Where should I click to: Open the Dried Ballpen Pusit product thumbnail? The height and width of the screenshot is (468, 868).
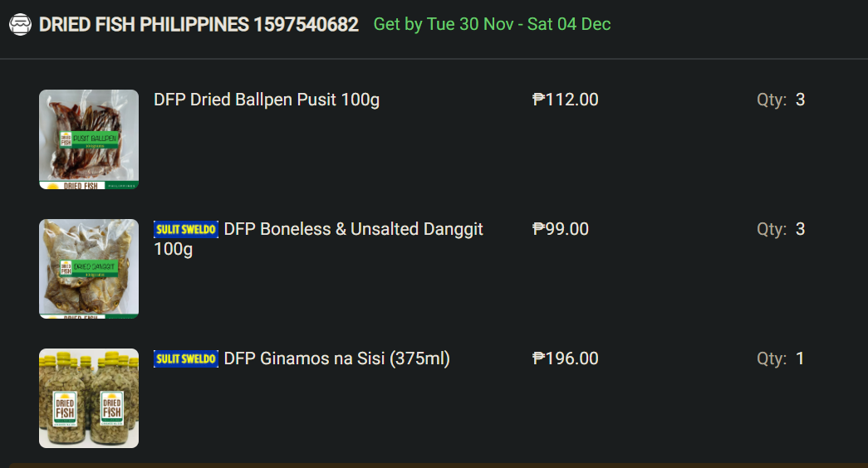89,139
